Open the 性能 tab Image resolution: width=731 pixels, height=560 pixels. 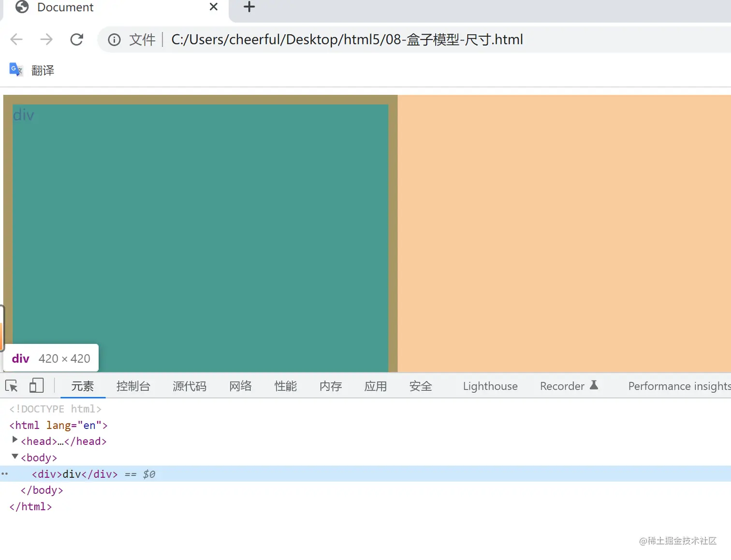pyautogui.click(x=285, y=386)
